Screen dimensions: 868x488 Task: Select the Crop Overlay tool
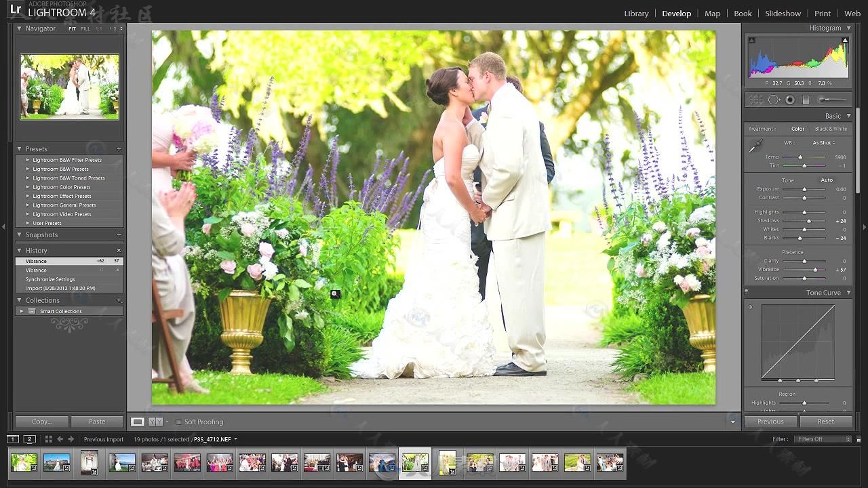[x=755, y=100]
